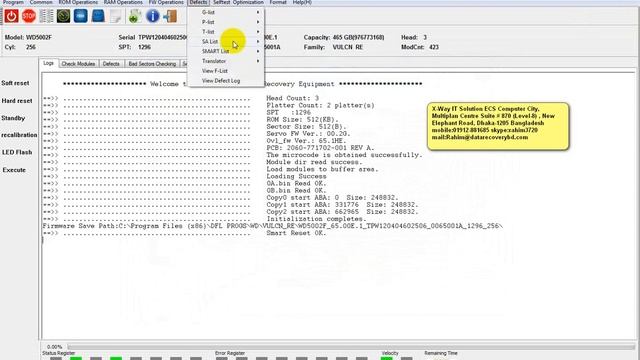Click the exit door icon
640x360 pixels.
click(170, 16)
